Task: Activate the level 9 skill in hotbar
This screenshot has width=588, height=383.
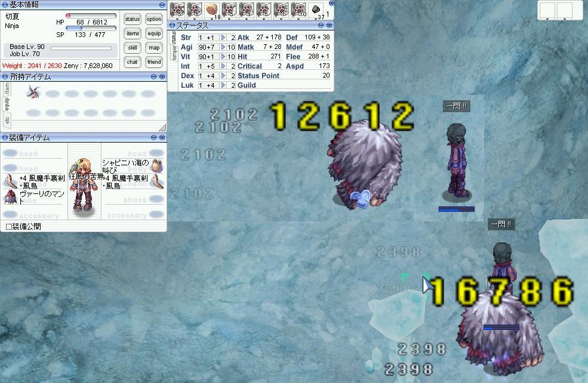Action: point(247,10)
